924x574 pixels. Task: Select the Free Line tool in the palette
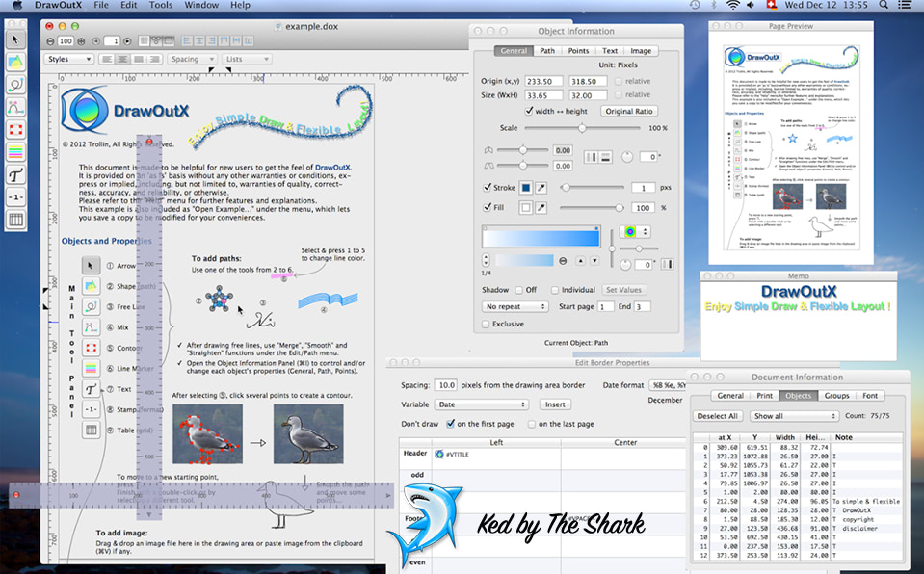click(16, 85)
